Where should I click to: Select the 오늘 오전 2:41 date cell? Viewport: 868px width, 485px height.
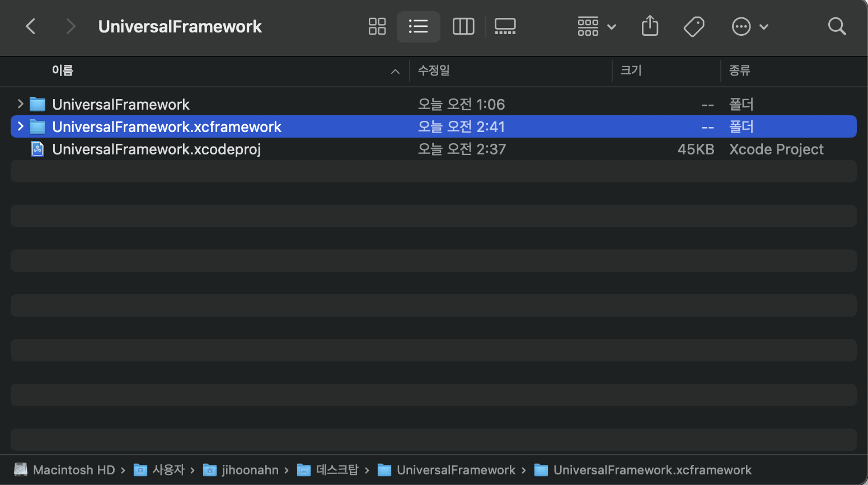(x=461, y=127)
